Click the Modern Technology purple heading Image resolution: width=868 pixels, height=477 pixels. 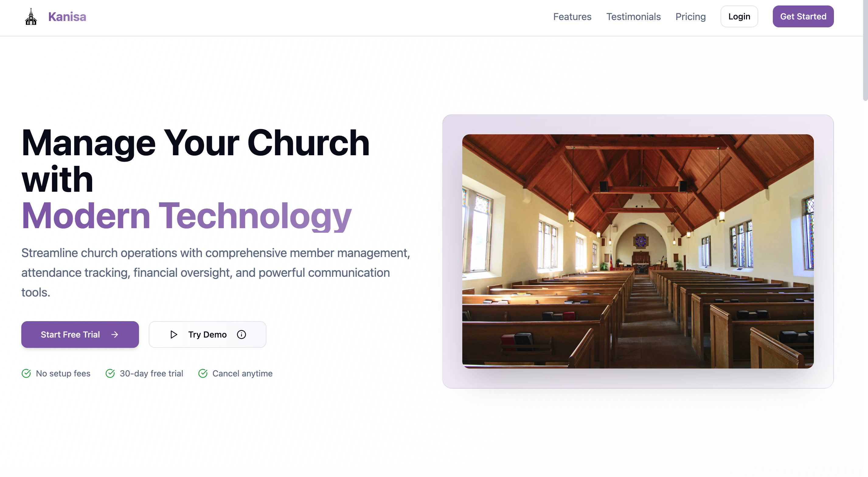[x=186, y=216]
